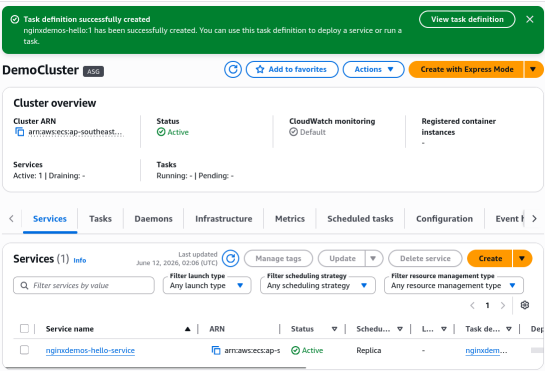Refresh the DemoCluster page

233,70
